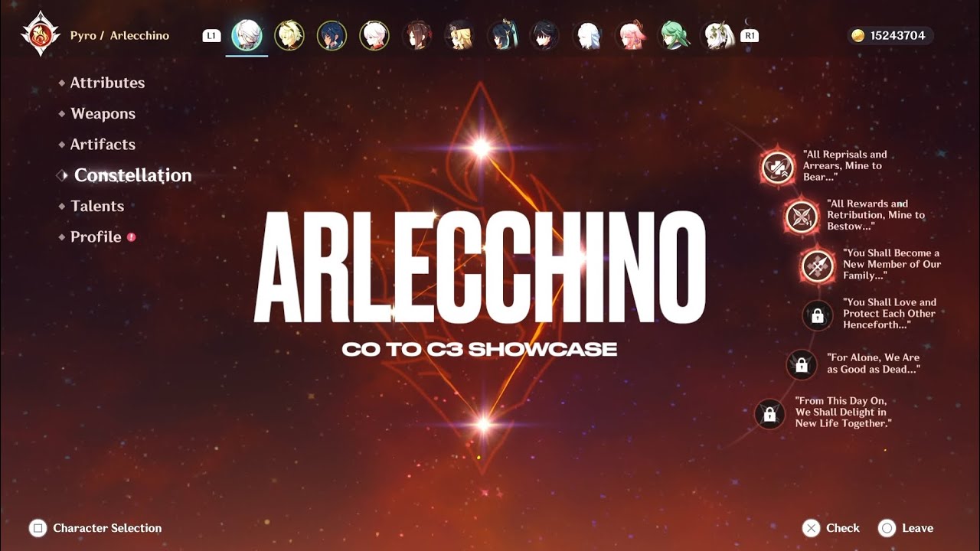Viewport: 980px width, 551px height.
Task: Select locked node "From This Day On"
Action: (769, 414)
